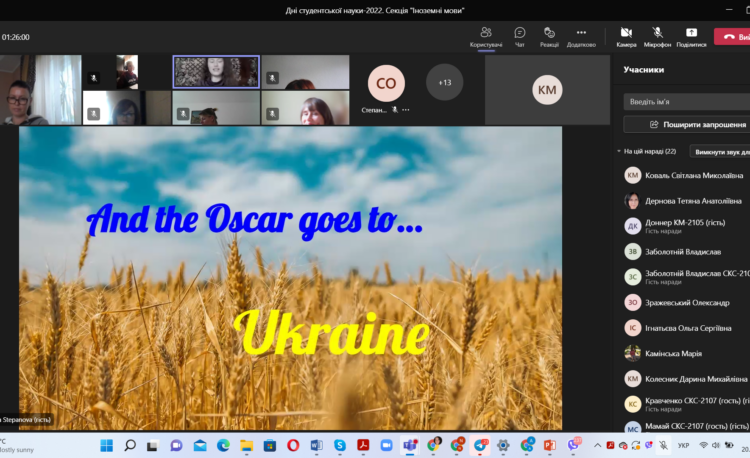This screenshot has width=750, height=458.
Task: Launch Microsoft Edge from the taskbar
Action: click(223, 446)
